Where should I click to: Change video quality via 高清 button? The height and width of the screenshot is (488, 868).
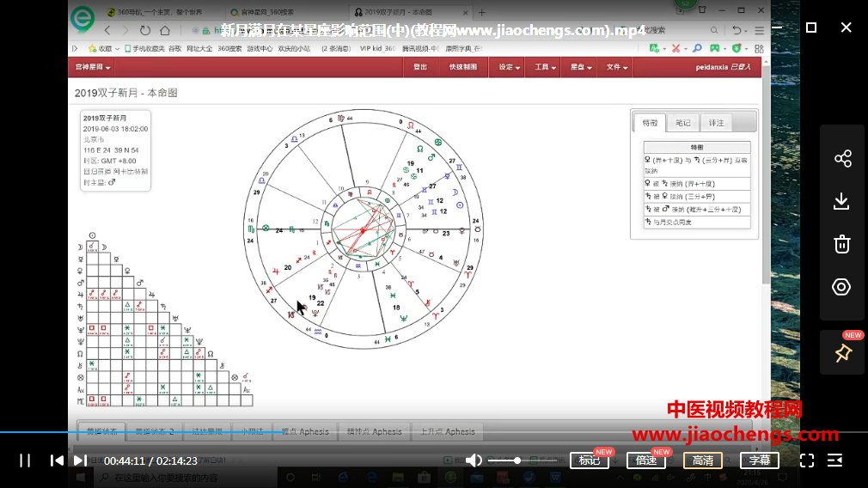tap(703, 461)
